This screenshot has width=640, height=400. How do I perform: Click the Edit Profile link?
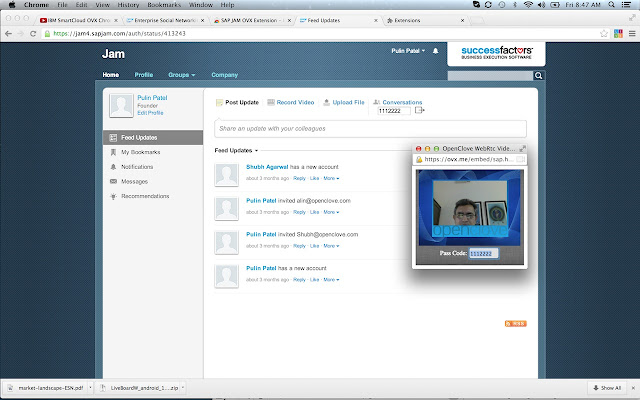coord(150,113)
